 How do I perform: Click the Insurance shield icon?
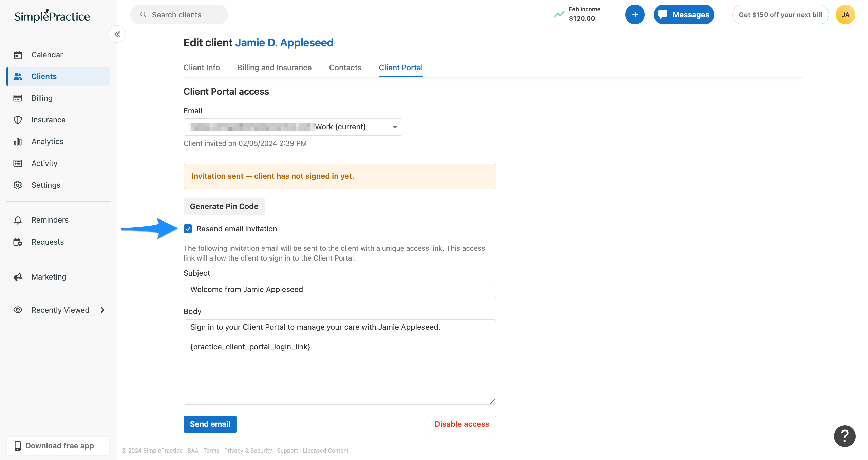click(x=18, y=120)
